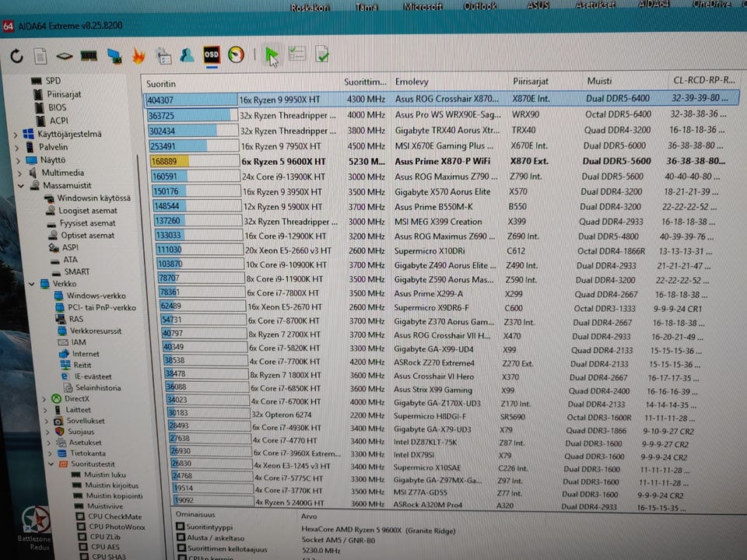
Task: Select SPD in the tree
Action: click(x=53, y=81)
